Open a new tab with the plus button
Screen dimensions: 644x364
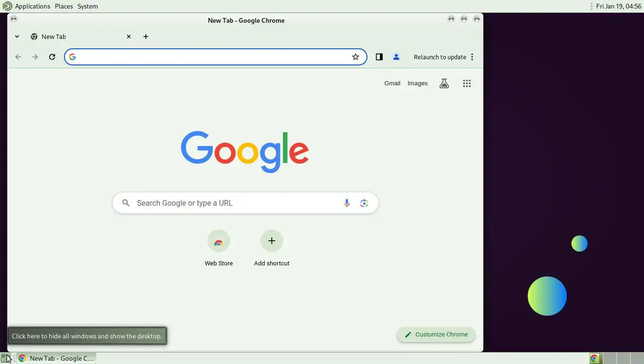tap(146, 36)
